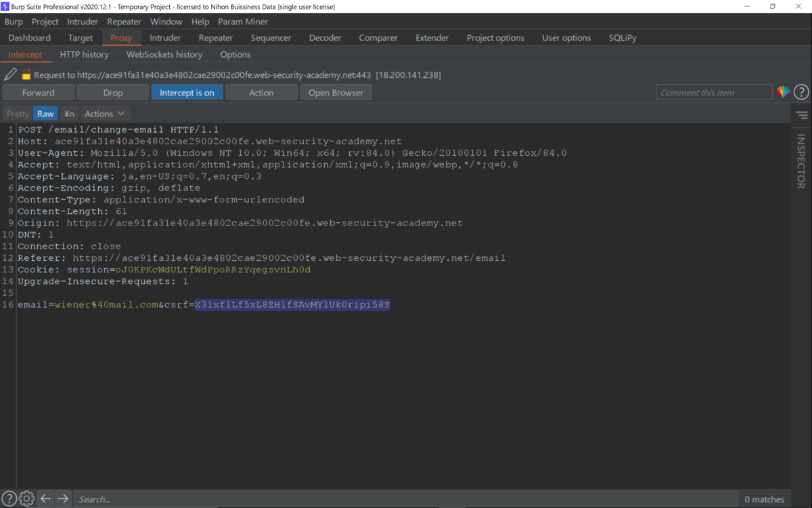Open the highlight color picker icon
The height and width of the screenshot is (508, 812).
click(783, 92)
